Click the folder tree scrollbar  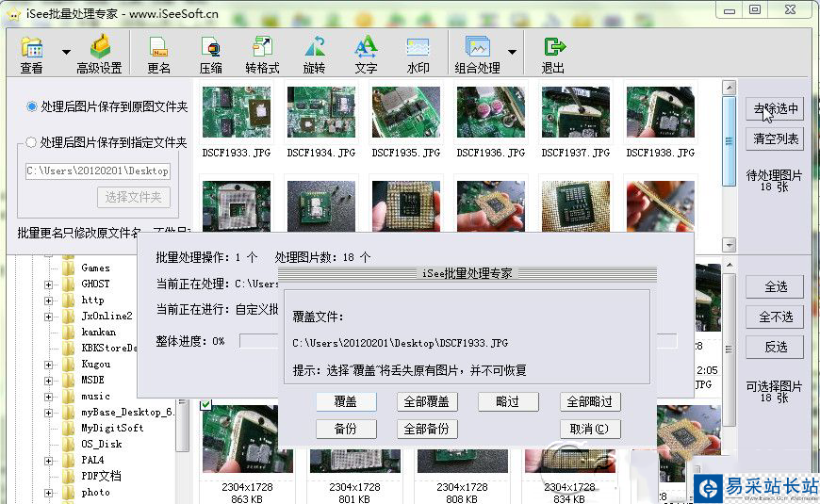click(x=183, y=425)
